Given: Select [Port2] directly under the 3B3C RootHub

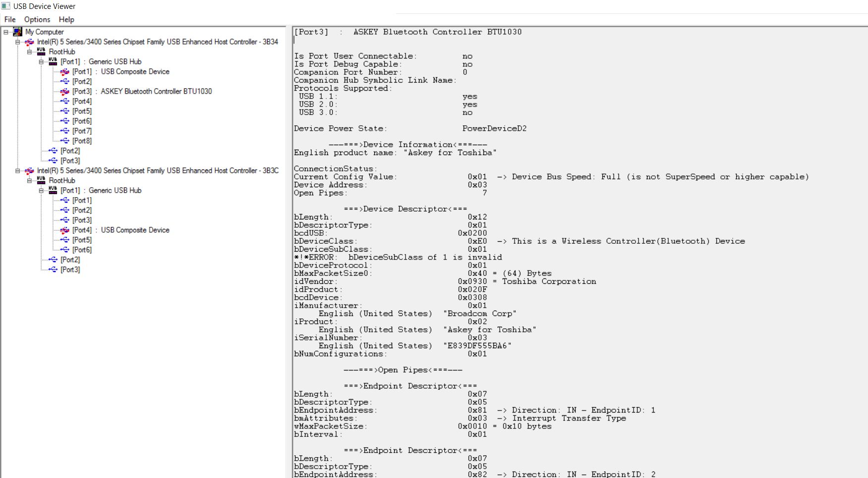Looking at the screenshot, I should (70, 260).
